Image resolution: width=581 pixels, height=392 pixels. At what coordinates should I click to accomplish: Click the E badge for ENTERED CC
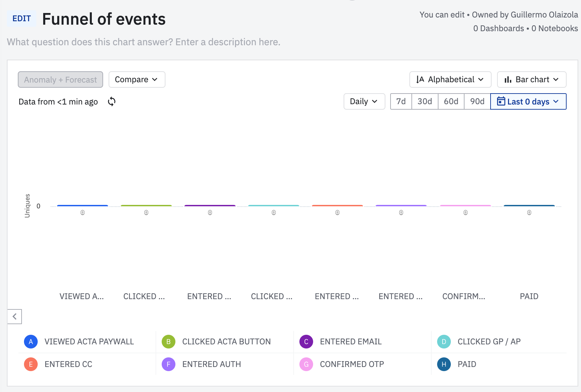(31, 364)
